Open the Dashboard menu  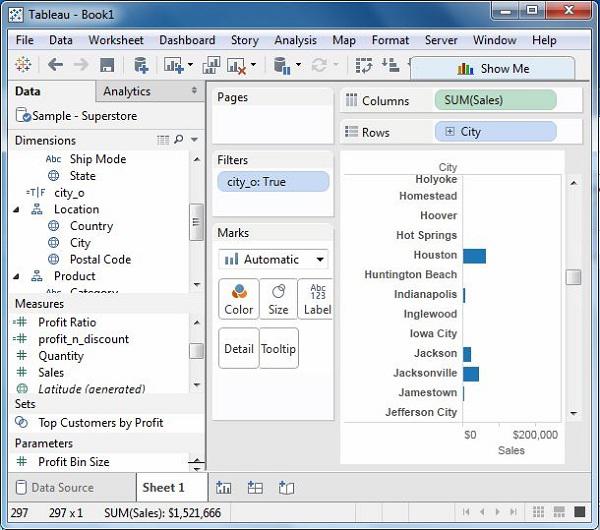pyautogui.click(x=187, y=40)
